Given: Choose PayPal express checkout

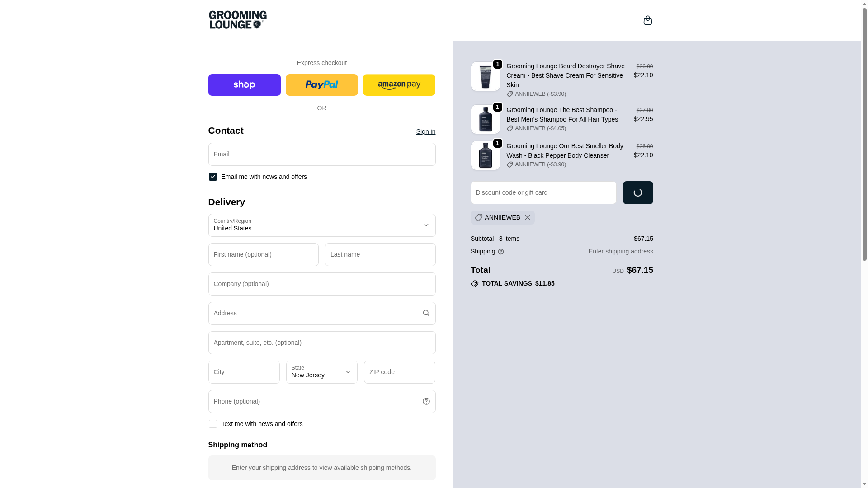Looking at the screenshot, I should click(321, 85).
